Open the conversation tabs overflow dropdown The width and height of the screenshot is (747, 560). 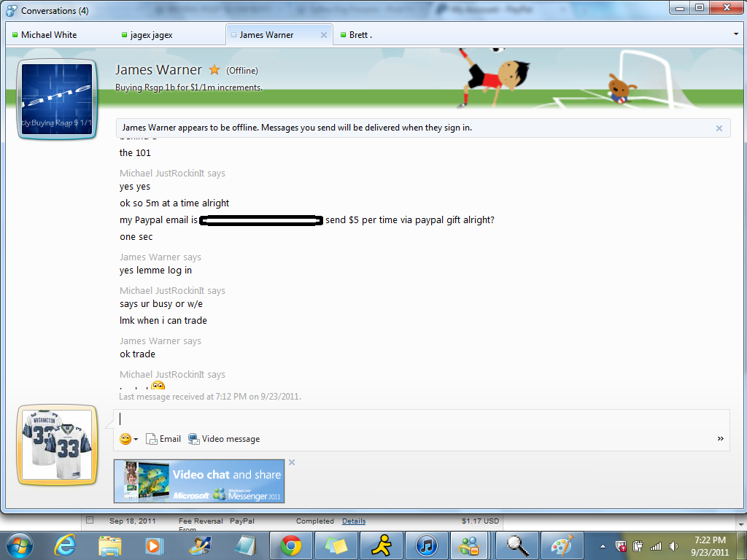pos(735,34)
